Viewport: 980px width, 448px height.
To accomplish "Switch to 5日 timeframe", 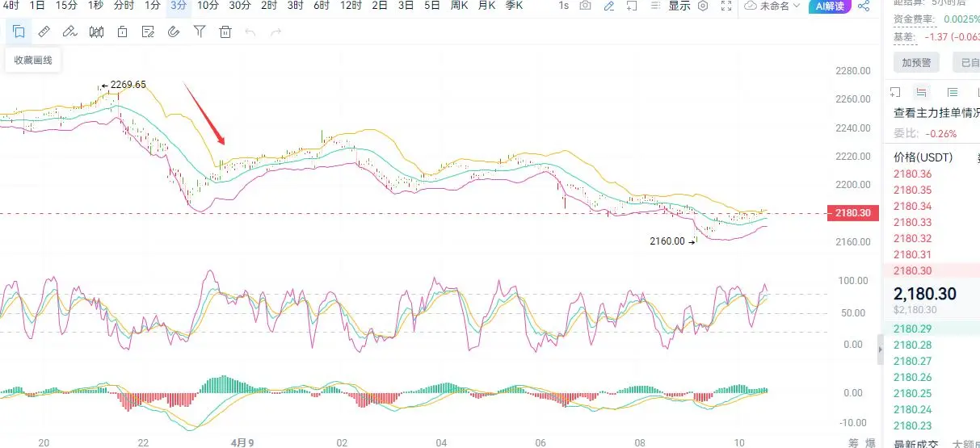I will [432, 5].
